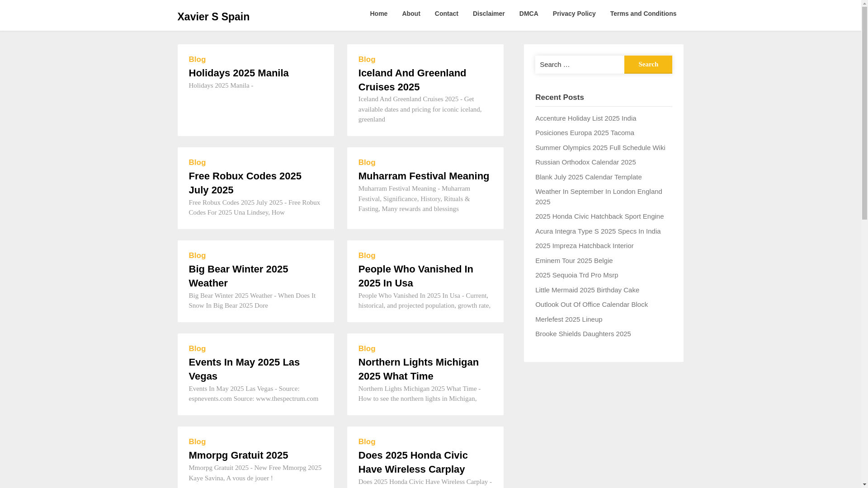Open Terms and Conditions page
868x488 pixels.
643,14
